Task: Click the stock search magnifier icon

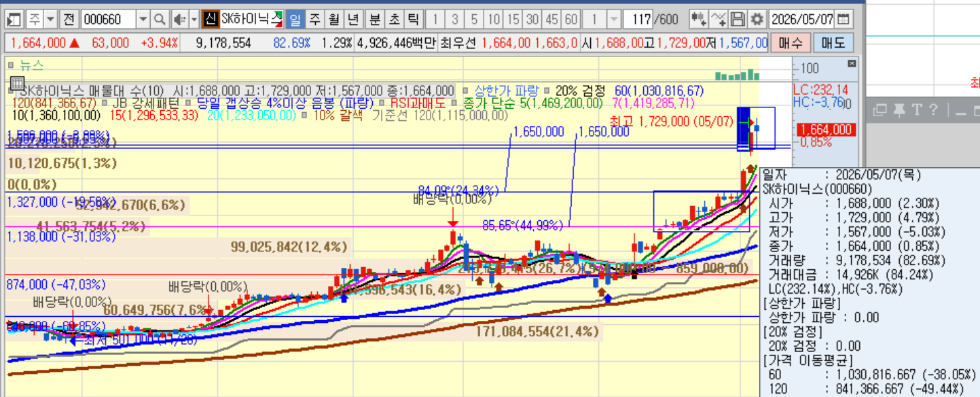Action: pyautogui.click(x=160, y=19)
